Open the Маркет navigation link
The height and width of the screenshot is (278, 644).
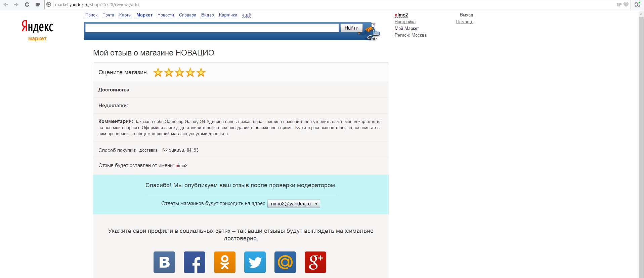click(x=144, y=15)
